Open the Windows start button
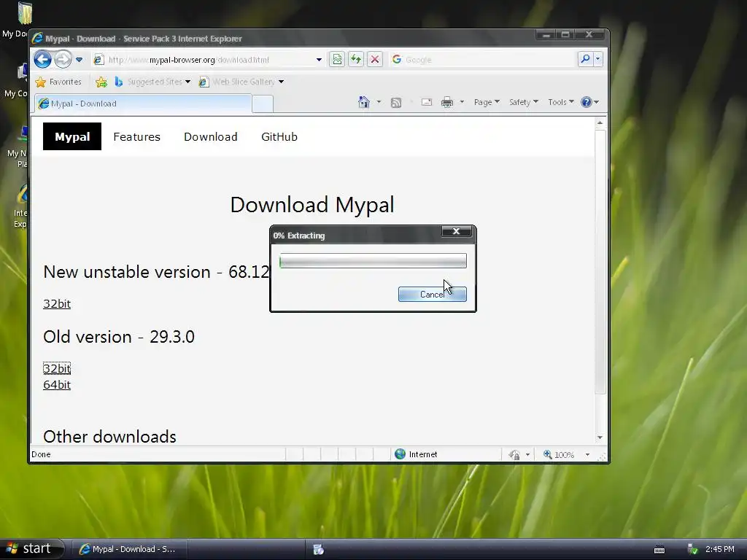Viewport: 747px width, 560px height. [x=31, y=549]
